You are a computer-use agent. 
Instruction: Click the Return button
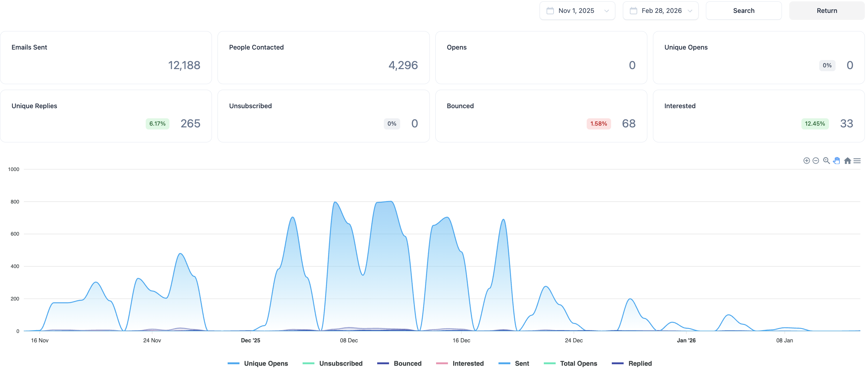(x=827, y=11)
